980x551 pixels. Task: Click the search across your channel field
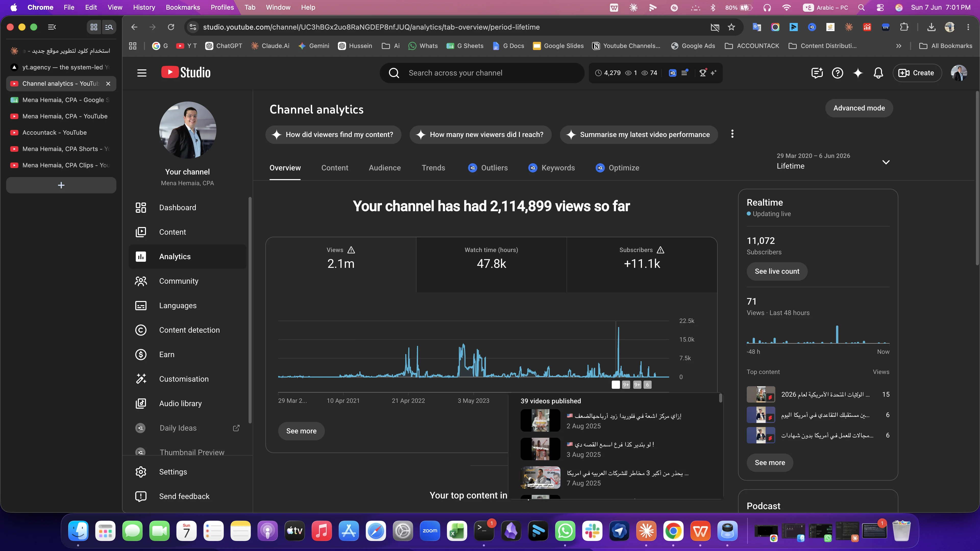coord(482,73)
